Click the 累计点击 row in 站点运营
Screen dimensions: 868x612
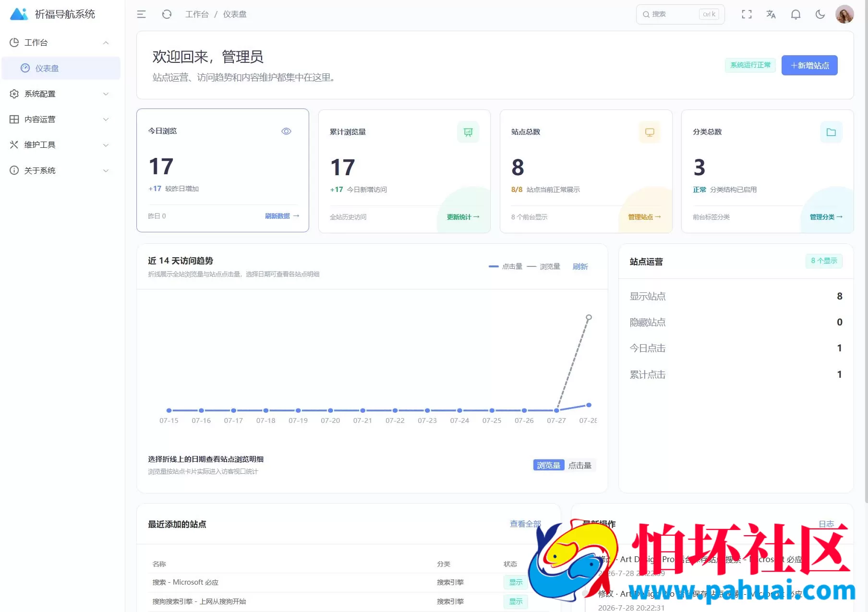[x=736, y=374]
